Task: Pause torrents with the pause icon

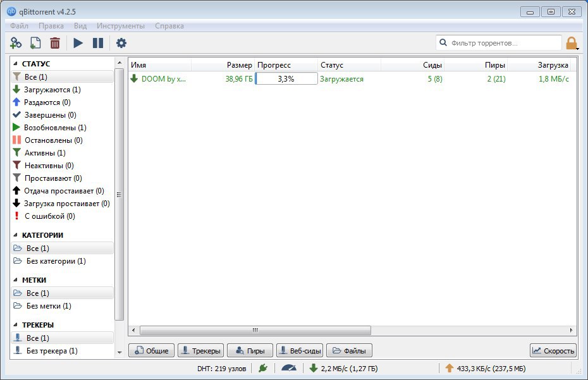Action: pyautogui.click(x=98, y=43)
